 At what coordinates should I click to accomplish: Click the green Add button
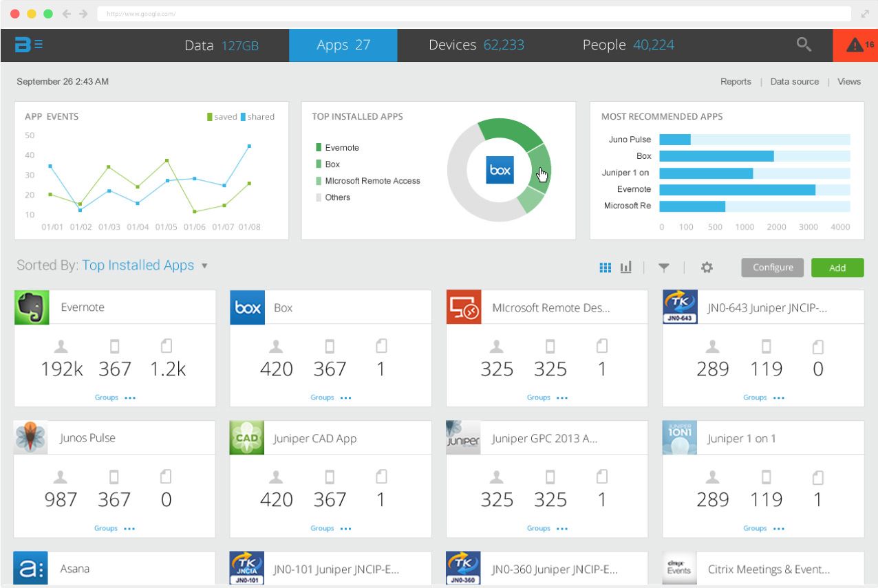pos(837,268)
